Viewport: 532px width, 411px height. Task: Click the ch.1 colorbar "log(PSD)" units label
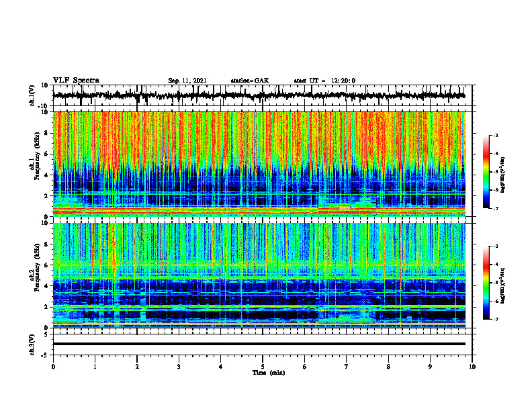click(x=503, y=175)
